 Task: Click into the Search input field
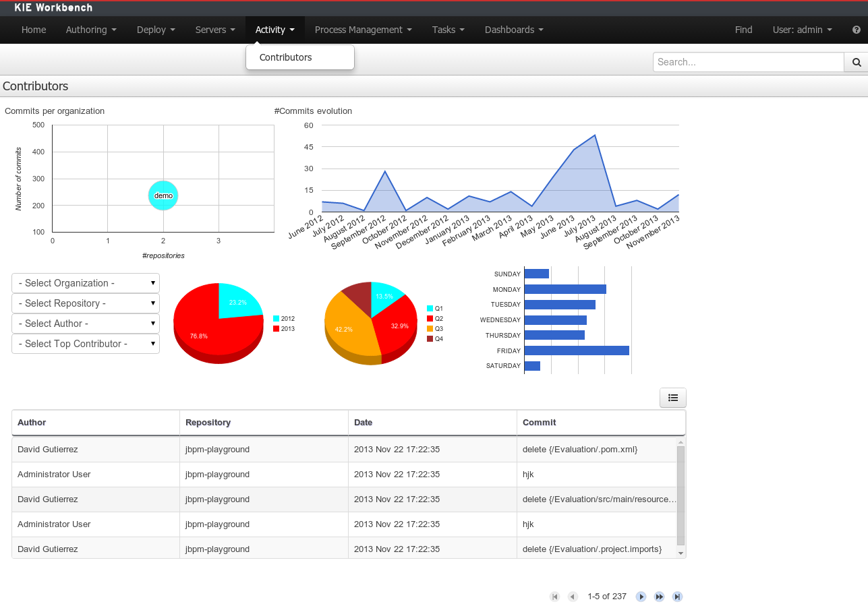coord(748,62)
